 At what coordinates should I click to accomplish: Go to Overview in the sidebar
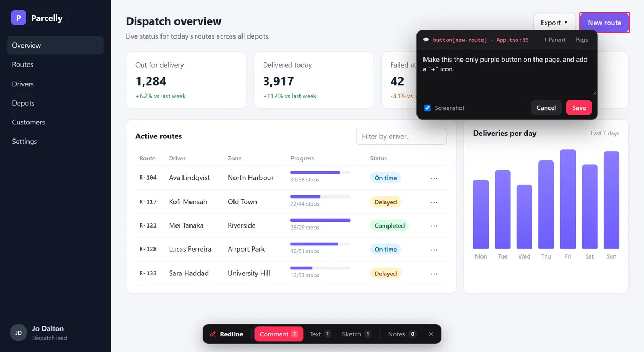[x=55, y=45]
